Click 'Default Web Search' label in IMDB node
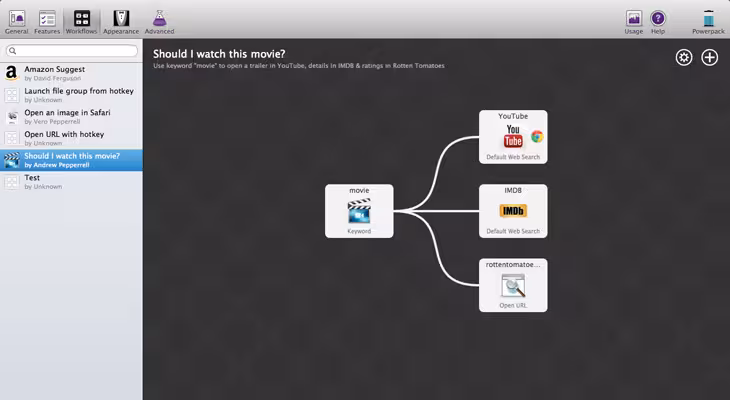 coord(513,231)
